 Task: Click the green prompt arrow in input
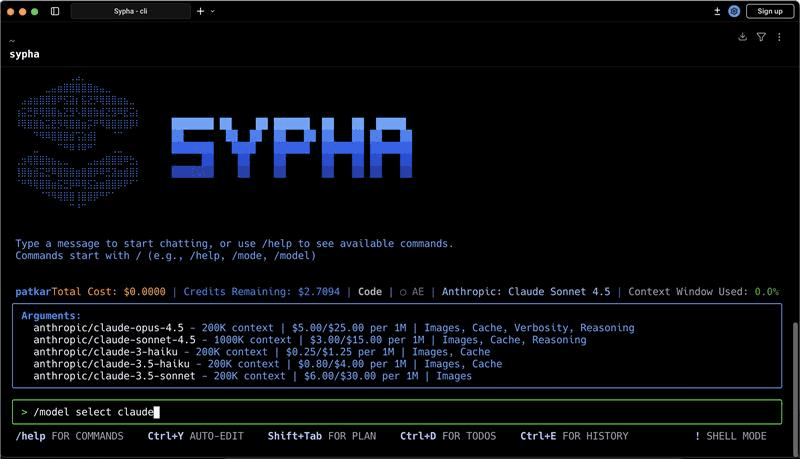[24, 412]
